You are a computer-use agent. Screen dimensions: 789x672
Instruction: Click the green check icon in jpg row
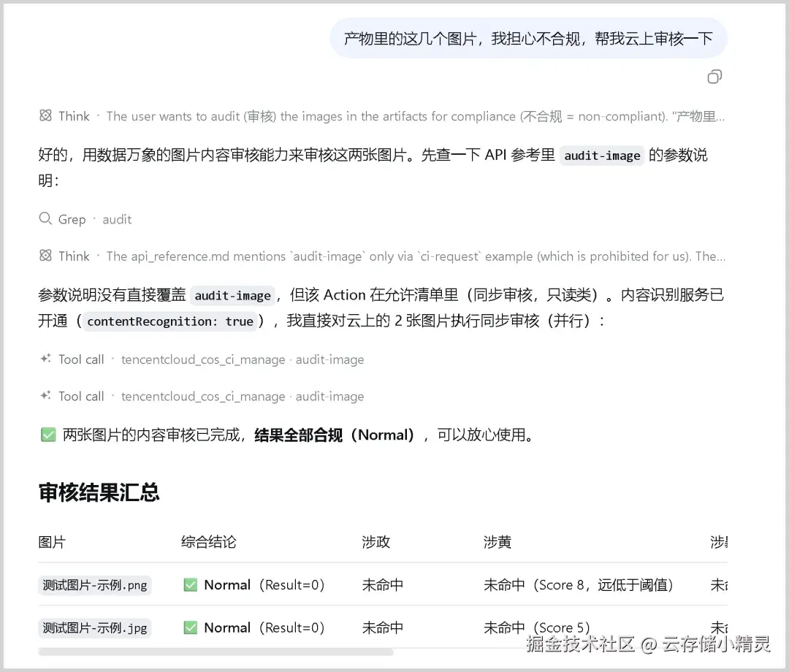coord(190,627)
